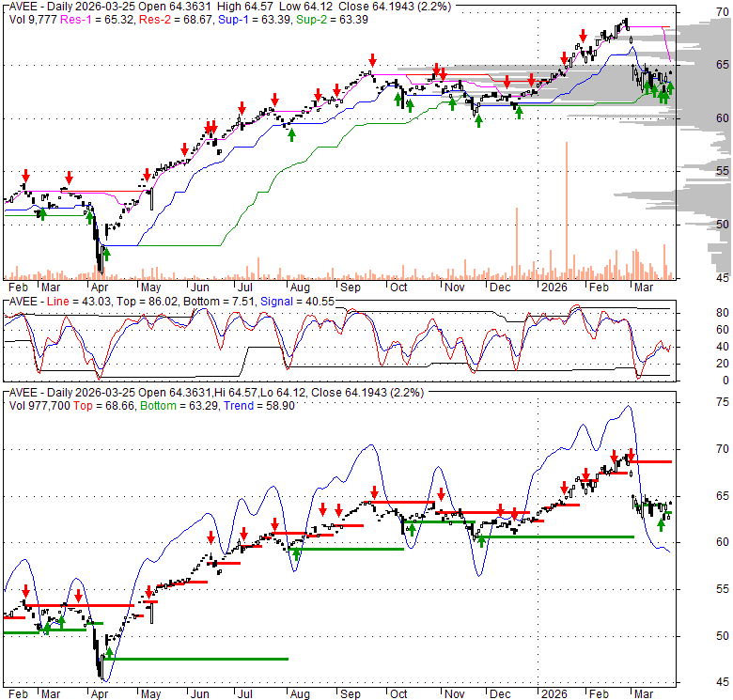Click the Sup-2 = 63.39 legend value
This screenshot has height=700, width=733.
332,20
